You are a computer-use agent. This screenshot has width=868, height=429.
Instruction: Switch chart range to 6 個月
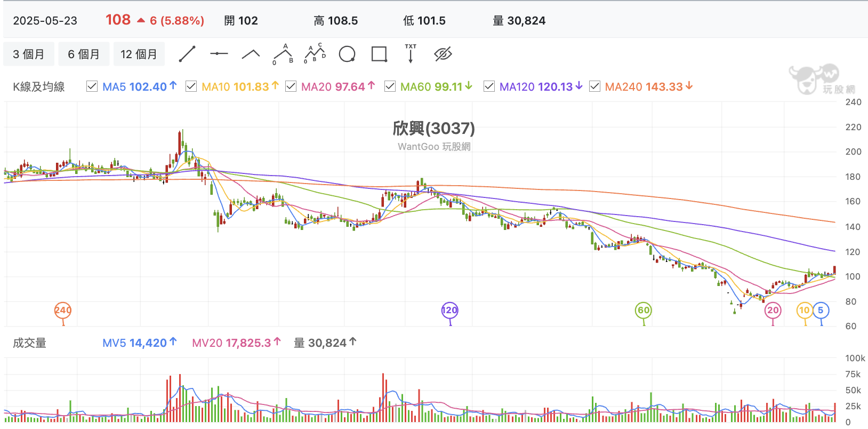[84, 54]
